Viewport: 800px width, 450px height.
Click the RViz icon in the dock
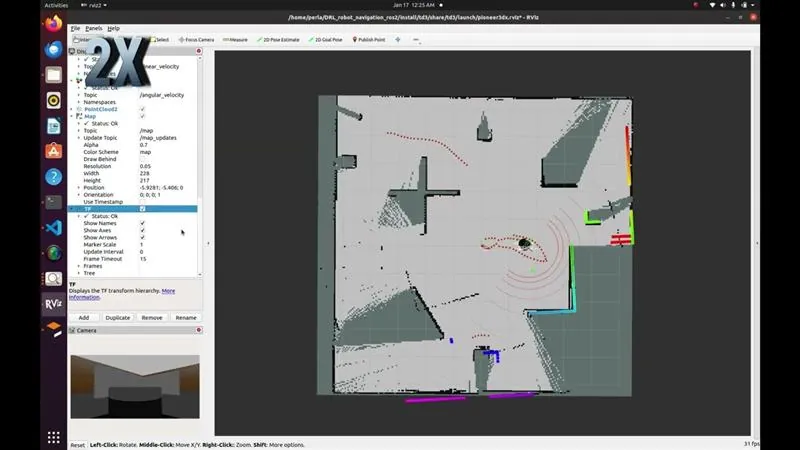point(54,304)
